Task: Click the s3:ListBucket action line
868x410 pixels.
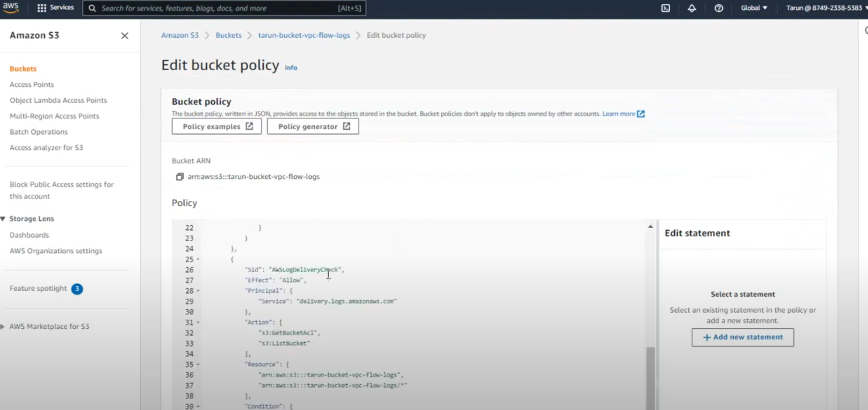Action: 284,344
